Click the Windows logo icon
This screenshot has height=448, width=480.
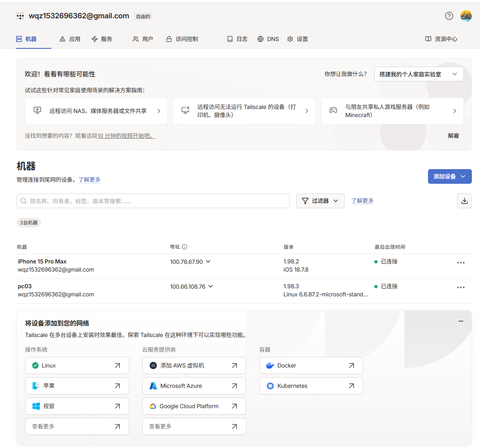36,406
